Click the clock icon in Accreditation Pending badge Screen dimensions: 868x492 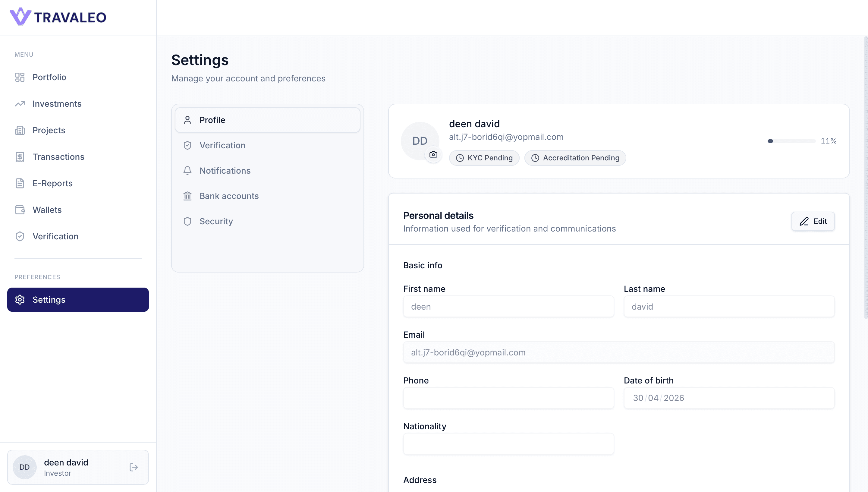[535, 158]
